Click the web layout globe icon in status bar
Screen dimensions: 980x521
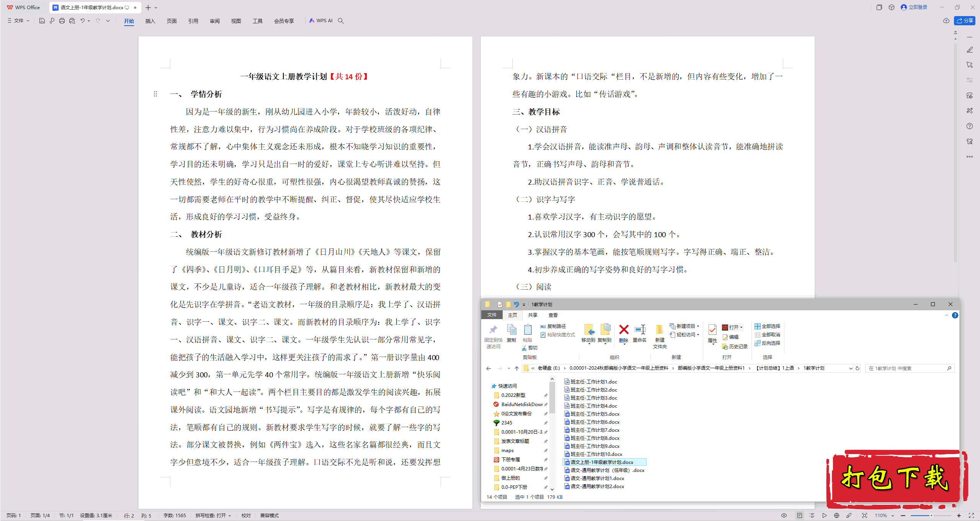[837, 516]
